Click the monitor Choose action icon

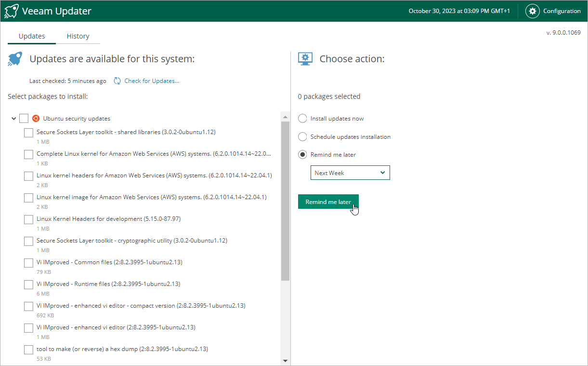[x=305, y=59]
